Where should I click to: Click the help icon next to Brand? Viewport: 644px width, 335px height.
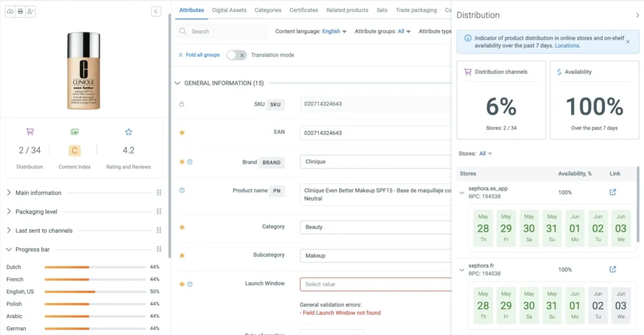point(190,162)
